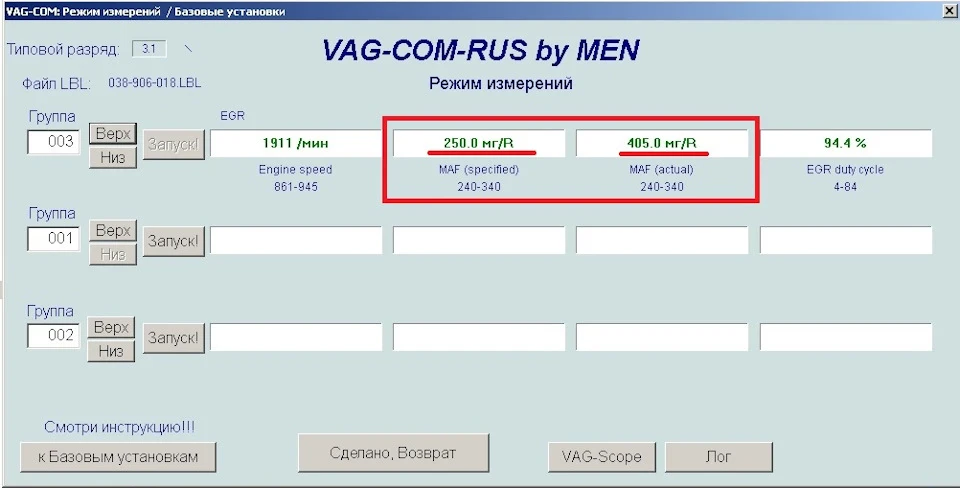
Task: Click the last empty field in group 002
Action: 846,337
